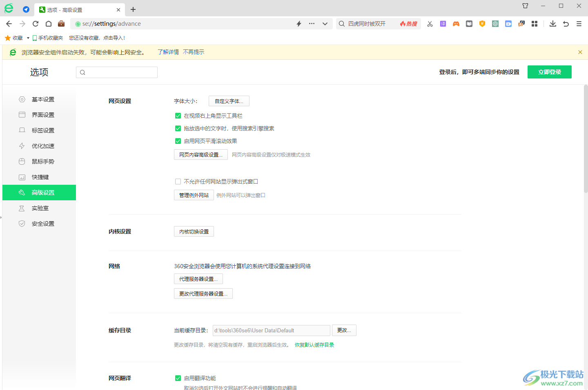Toggle 在视频右上角显示工具栏 checkbox
Image resolution: width=588 pixels, height=390 pixels.
coord(178,116)
